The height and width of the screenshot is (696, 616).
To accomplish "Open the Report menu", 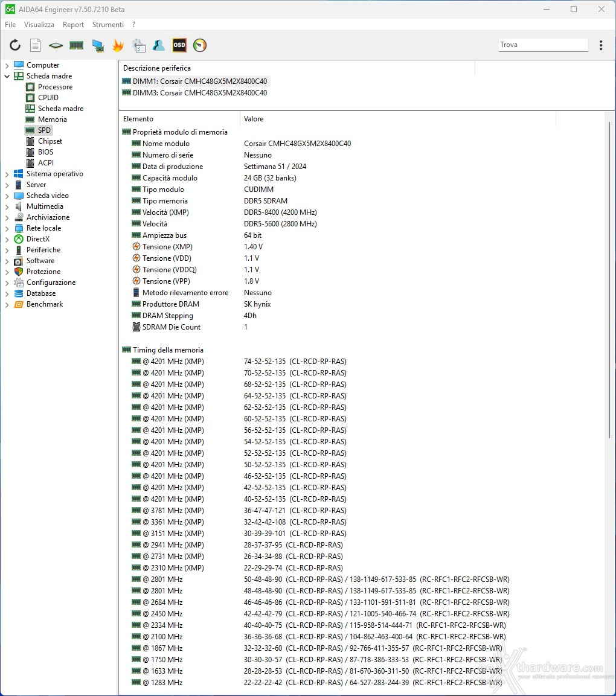I will 73,25.
